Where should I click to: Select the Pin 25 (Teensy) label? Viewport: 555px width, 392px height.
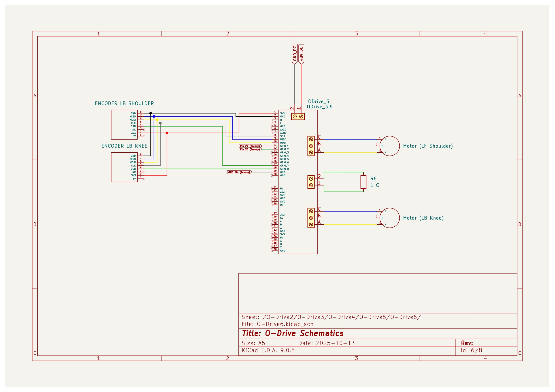point(250,149)
